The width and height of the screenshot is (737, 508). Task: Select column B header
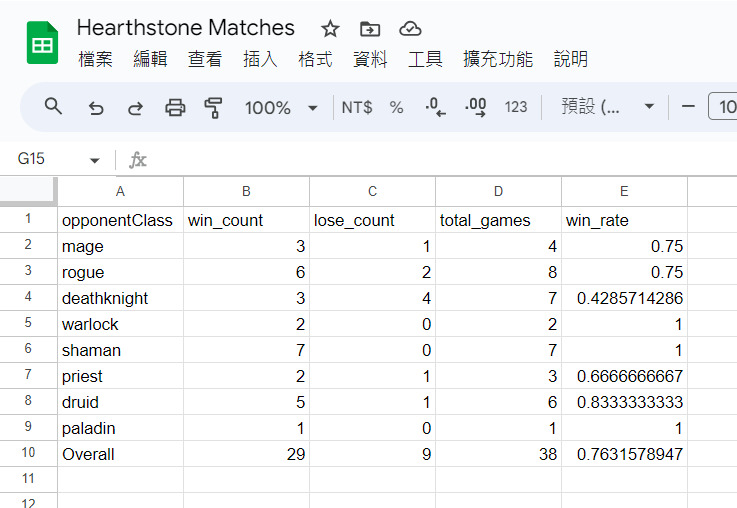click(x=246, y=191)
